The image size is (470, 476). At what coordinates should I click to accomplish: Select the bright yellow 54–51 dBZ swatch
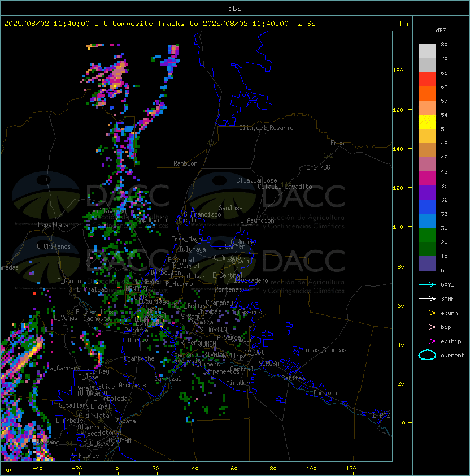[427, 122]
